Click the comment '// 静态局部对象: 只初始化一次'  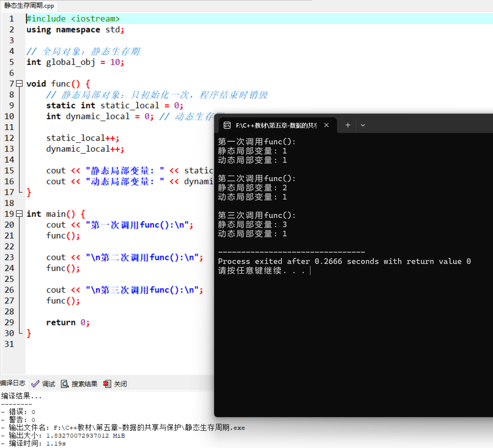157,95
